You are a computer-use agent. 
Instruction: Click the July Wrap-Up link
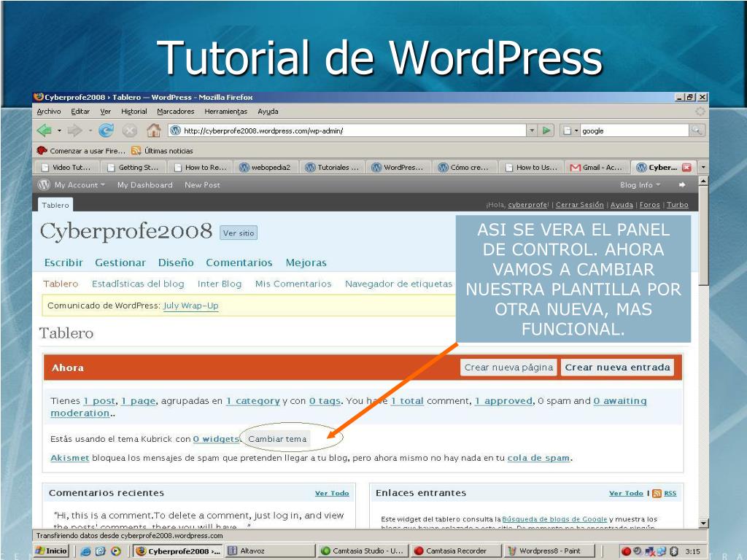(x=190, y=306)
